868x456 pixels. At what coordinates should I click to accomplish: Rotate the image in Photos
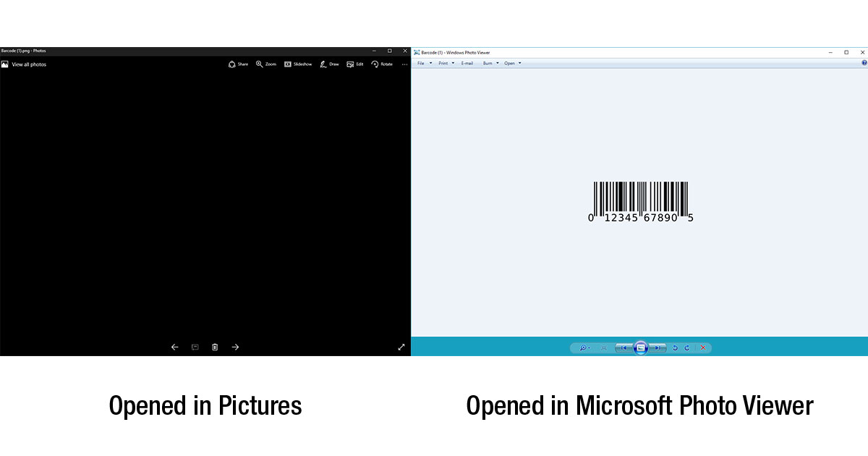(383, 64)
